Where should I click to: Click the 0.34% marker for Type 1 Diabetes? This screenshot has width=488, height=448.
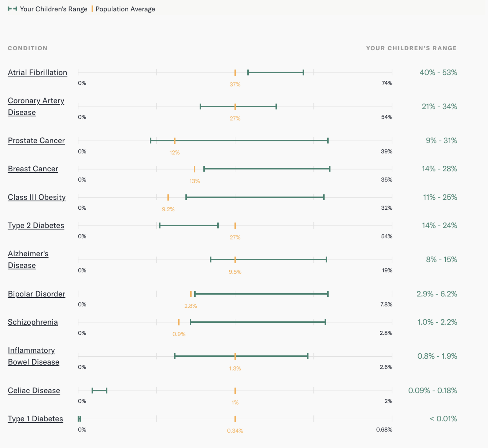(235, 419)
